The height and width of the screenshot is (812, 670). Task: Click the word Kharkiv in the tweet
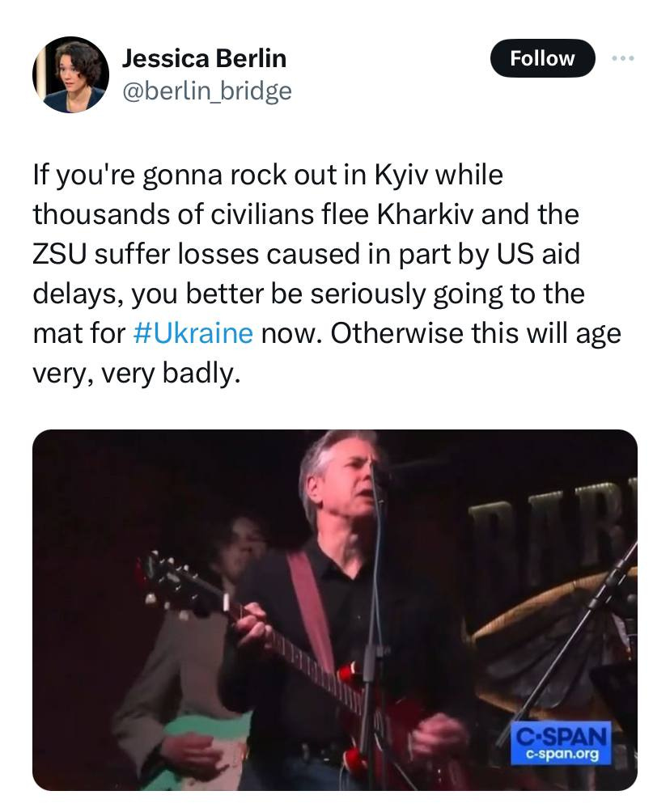click(425, 214)
